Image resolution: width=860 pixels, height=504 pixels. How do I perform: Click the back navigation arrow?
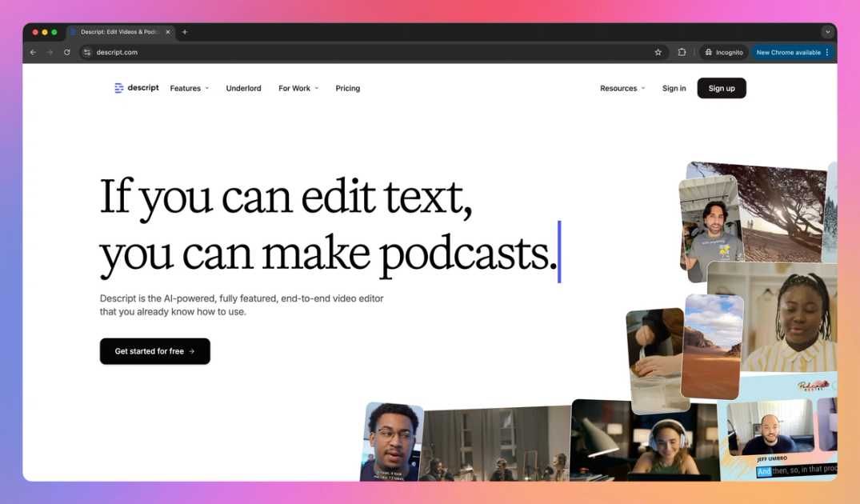coord(32,51)
